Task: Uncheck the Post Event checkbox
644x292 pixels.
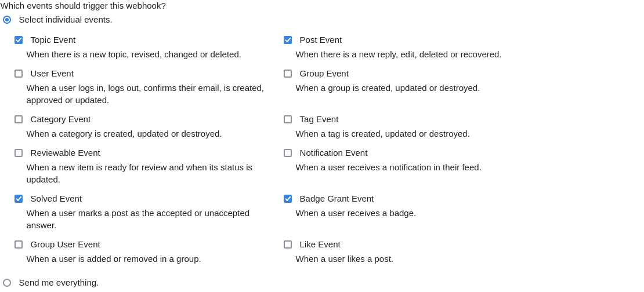Action: pyautogui.click(x=288, y=40)
